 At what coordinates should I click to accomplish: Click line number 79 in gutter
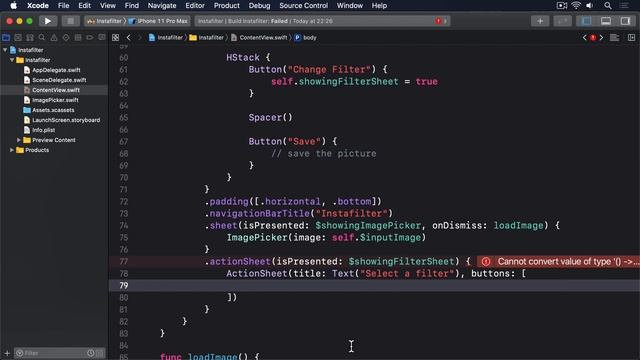point(123,286)
